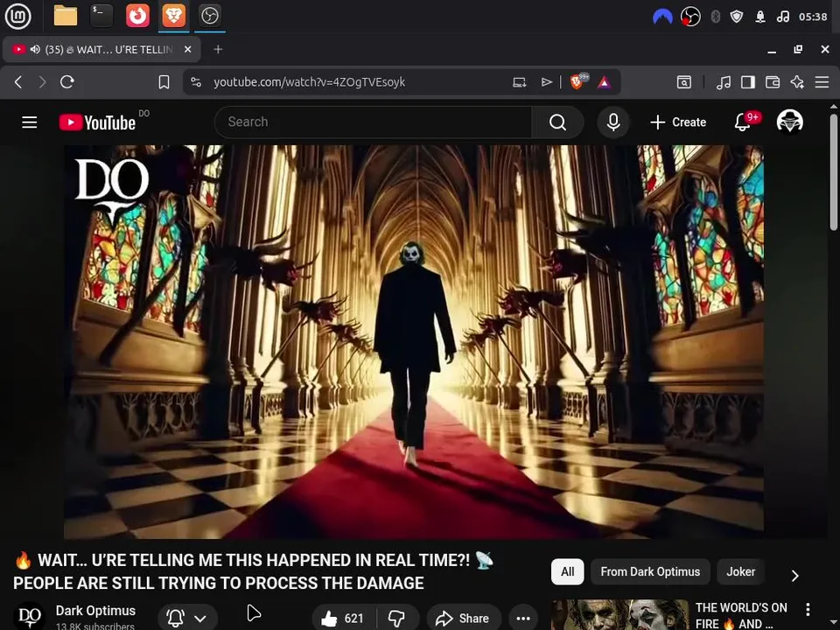Open the Linux Mint start menu
The image size is (840, 630).
click(x=17, y=16)
